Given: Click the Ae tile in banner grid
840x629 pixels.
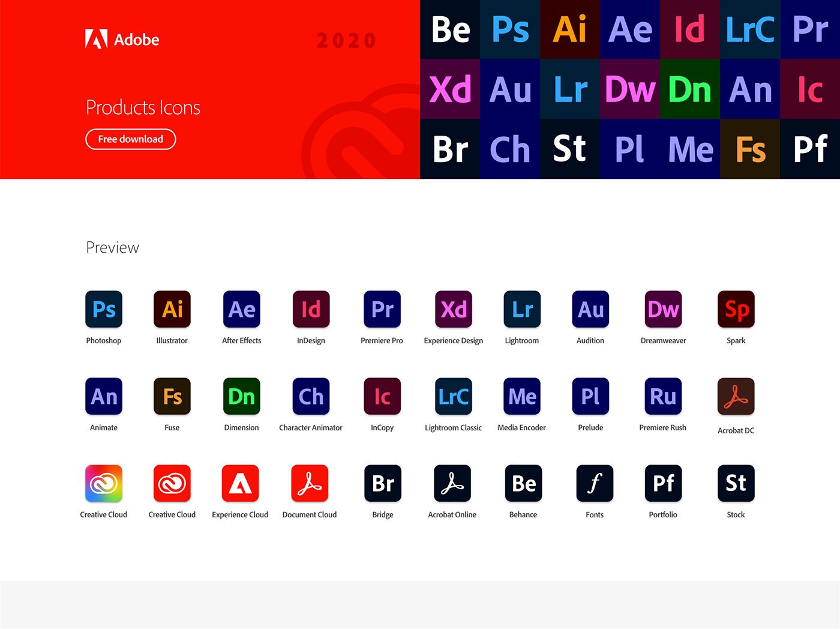Looking at the screenshot, I should (630, 29).
